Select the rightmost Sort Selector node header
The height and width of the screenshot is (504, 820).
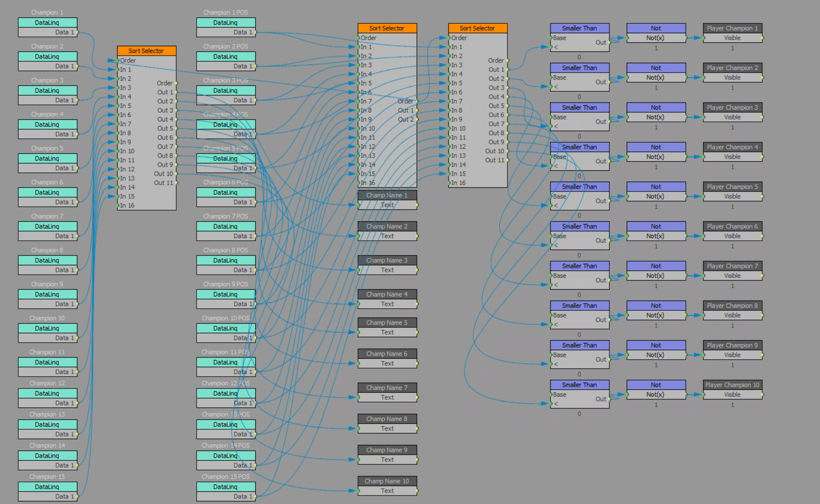coord(477,28)
